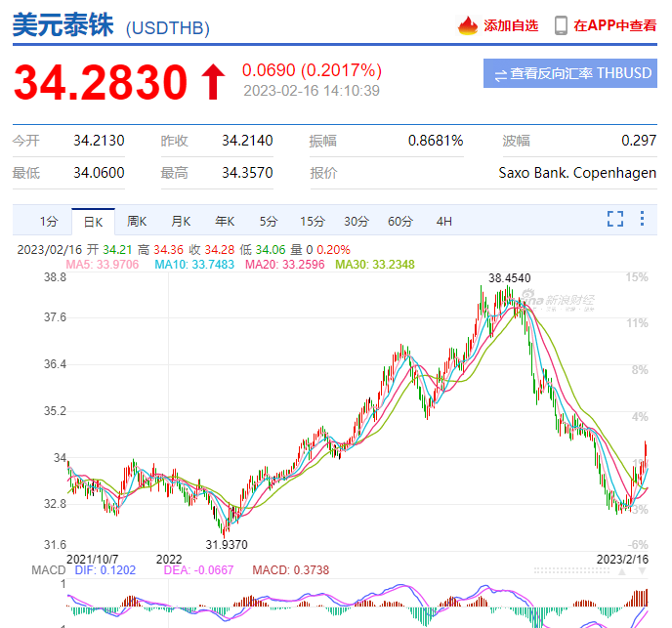Select the 日K tab
This screenshot has height=628, width=672.
pos(94,222)
